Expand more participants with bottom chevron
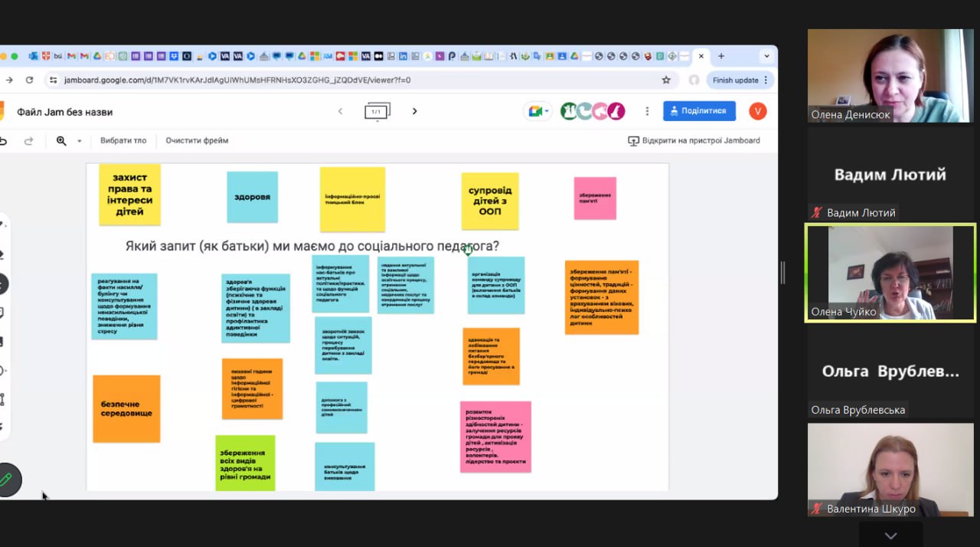Screen dimensions: 980x547 point(890,536)
